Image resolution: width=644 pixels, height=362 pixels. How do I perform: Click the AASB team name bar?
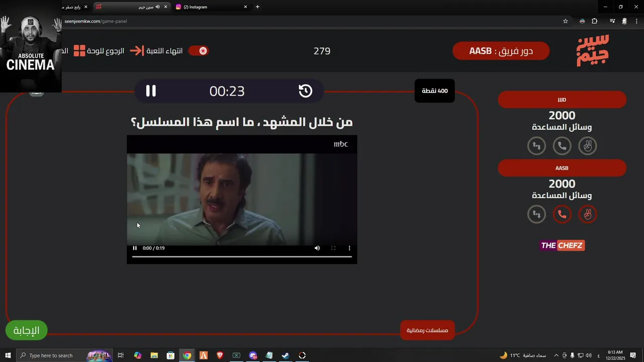click(562, 168)
